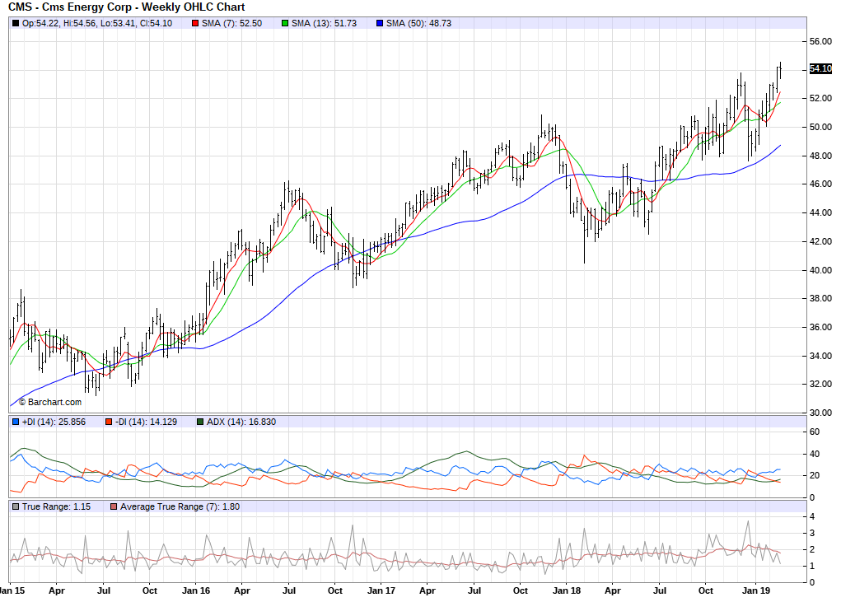This screenshot has height=616, width=841.
Task: Click the gray True Range legend swatch
Action: coord(16,506)
